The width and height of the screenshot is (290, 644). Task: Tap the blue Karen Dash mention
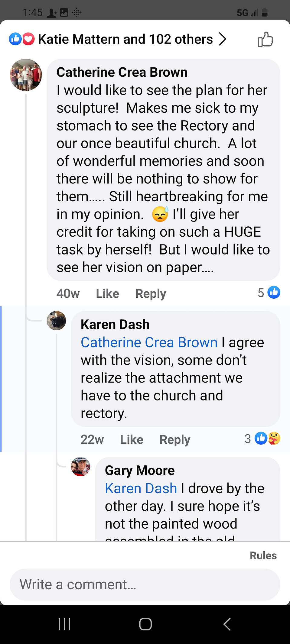coord(141,488)
